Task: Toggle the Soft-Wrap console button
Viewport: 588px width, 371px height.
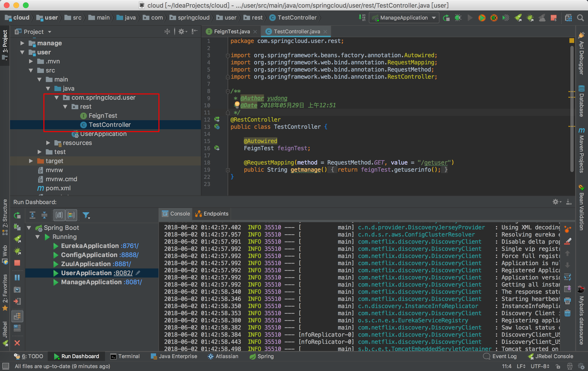Action: (x=567, y=277)
